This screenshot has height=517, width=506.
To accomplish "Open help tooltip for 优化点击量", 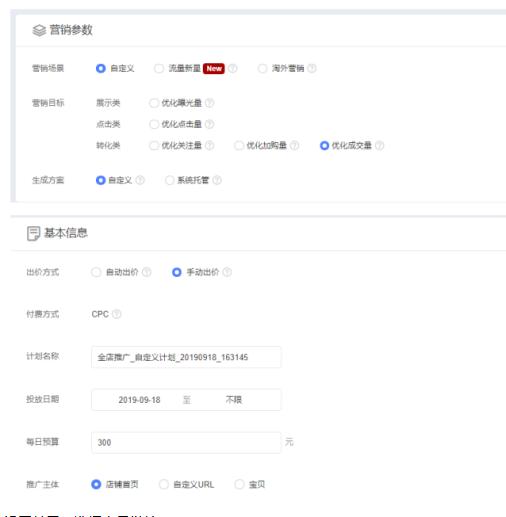I will [x=209, y=124].
